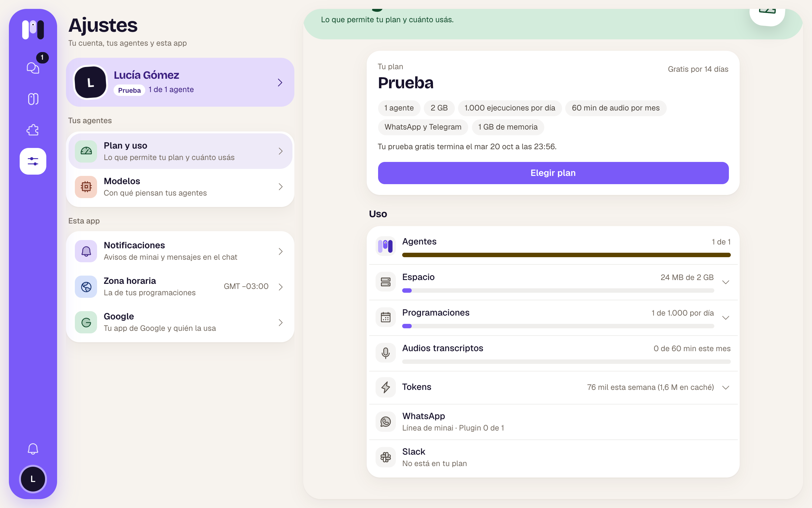Open the plugins puzzle icon
Screen dimensions: 812x508
[33, 130]
